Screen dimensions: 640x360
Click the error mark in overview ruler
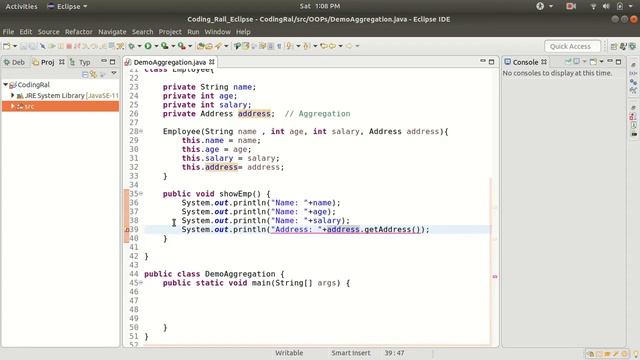tap(495, 277)
